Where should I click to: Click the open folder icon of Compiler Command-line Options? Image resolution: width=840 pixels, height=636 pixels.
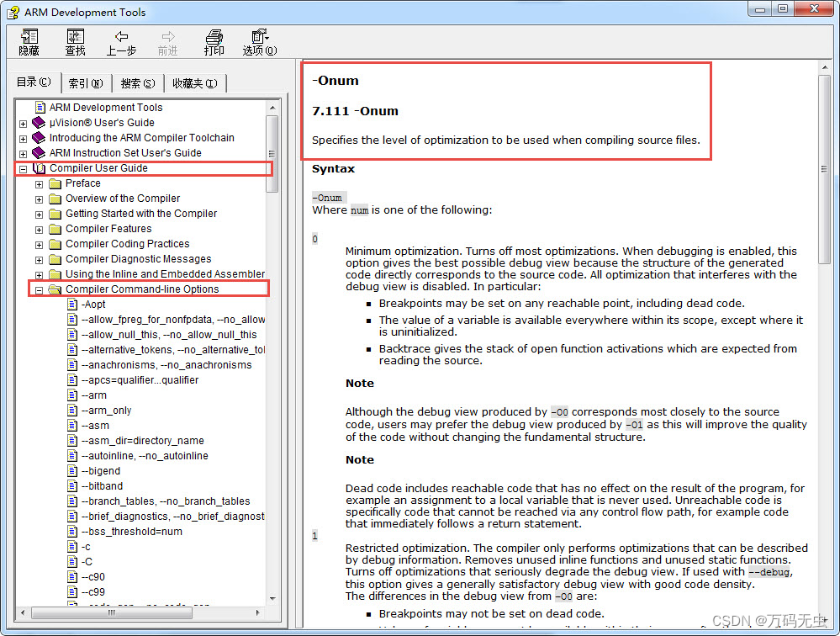click(55, 289)
